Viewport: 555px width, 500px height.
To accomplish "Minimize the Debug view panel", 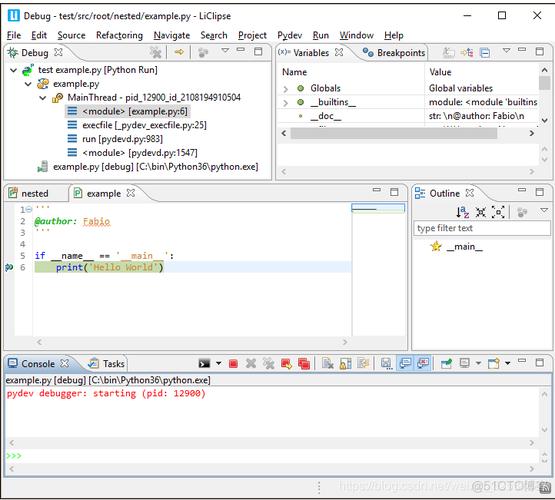I will click(x=241, y=50).
